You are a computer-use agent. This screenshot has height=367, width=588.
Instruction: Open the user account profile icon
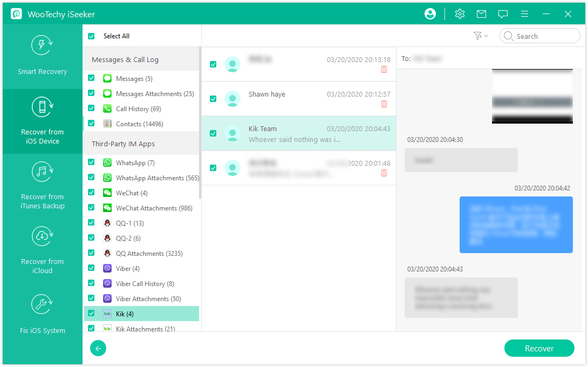pos(430,14)
